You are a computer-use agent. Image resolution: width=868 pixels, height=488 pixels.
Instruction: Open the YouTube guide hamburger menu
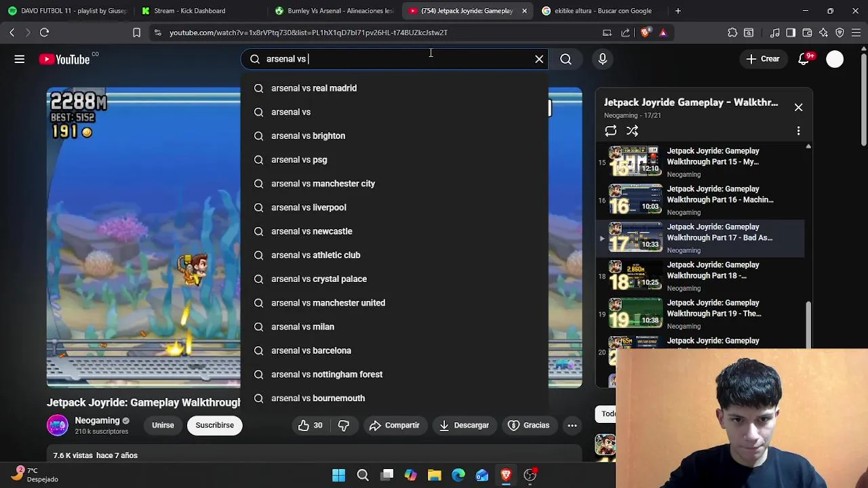pyautogui.click(x=20, y=59)
